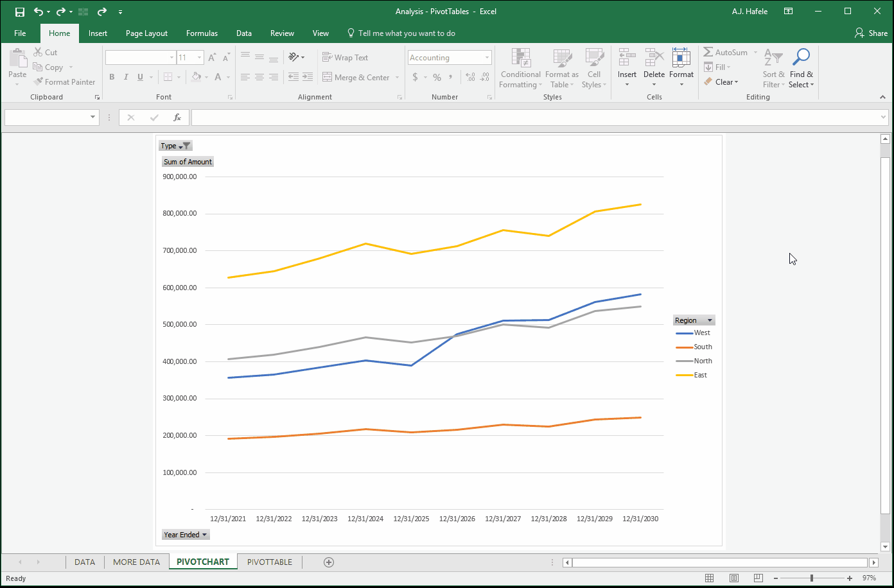
Task: Click the Font Color letter A
Action: click(x=218, y=77)
